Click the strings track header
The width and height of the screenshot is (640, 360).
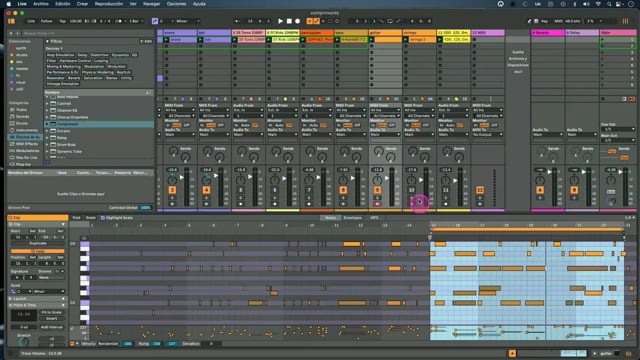point(419,33)
